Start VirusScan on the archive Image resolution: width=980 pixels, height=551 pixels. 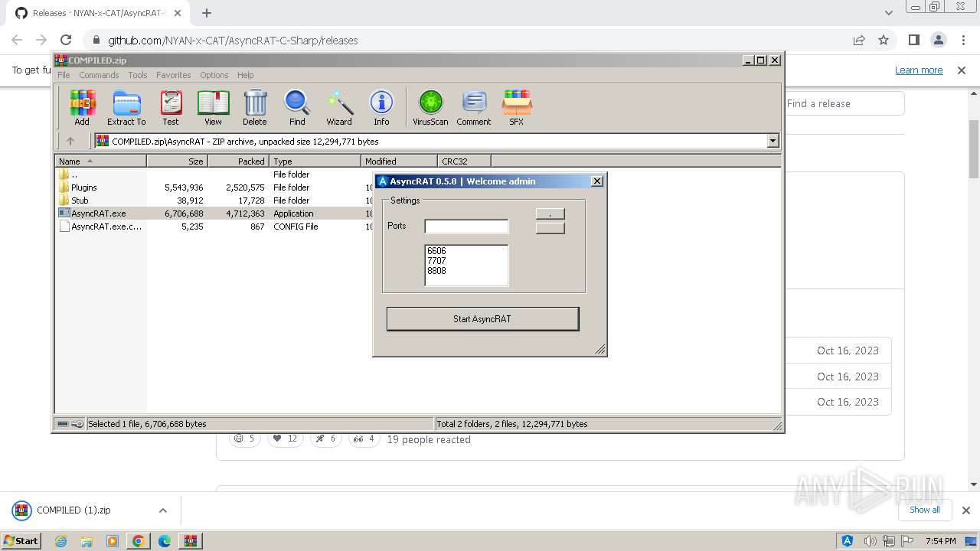click(430, 108)
